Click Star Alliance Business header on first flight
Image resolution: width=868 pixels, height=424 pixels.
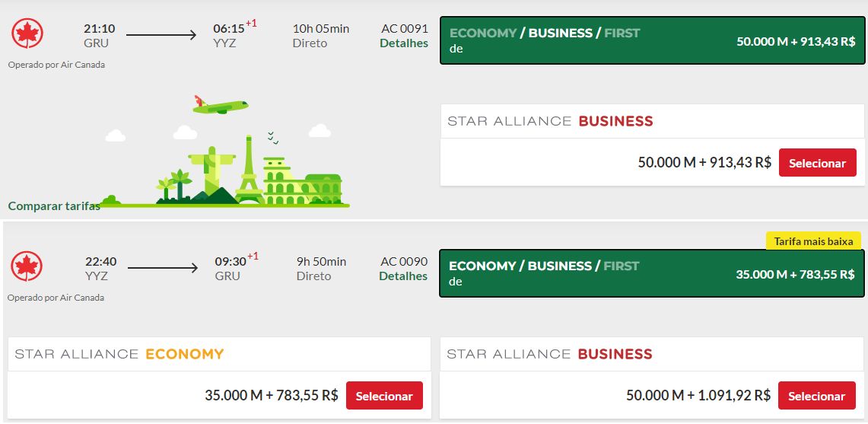(550, 121)
